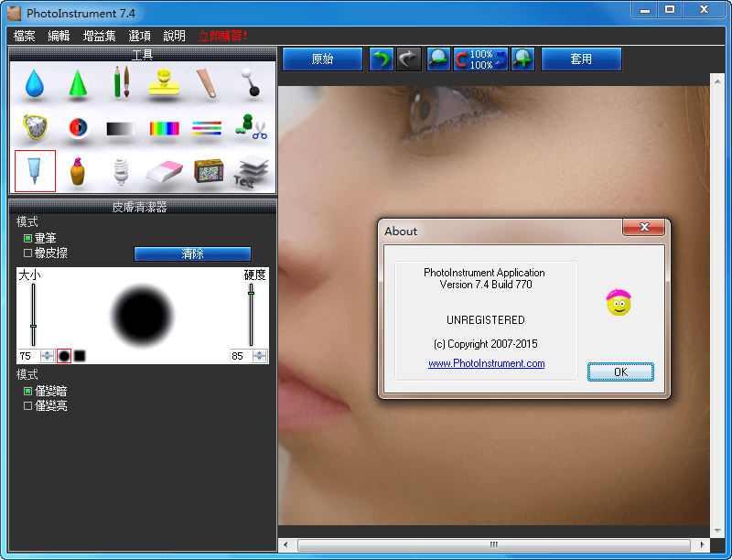Select the Red Eye removal tool
The image size is (732, 560).
78,127
